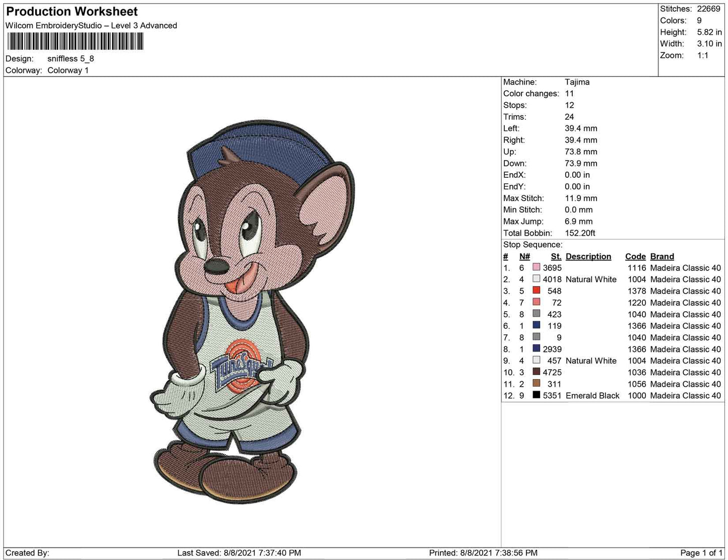Select the tan swatch beside 311 stitches
This screenshot has width=728, height=560.
click(536, 383)
